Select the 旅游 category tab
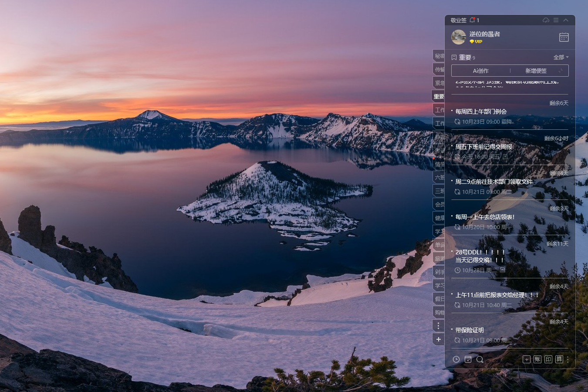Screen dimensions: 588x392 pos(439,258)
